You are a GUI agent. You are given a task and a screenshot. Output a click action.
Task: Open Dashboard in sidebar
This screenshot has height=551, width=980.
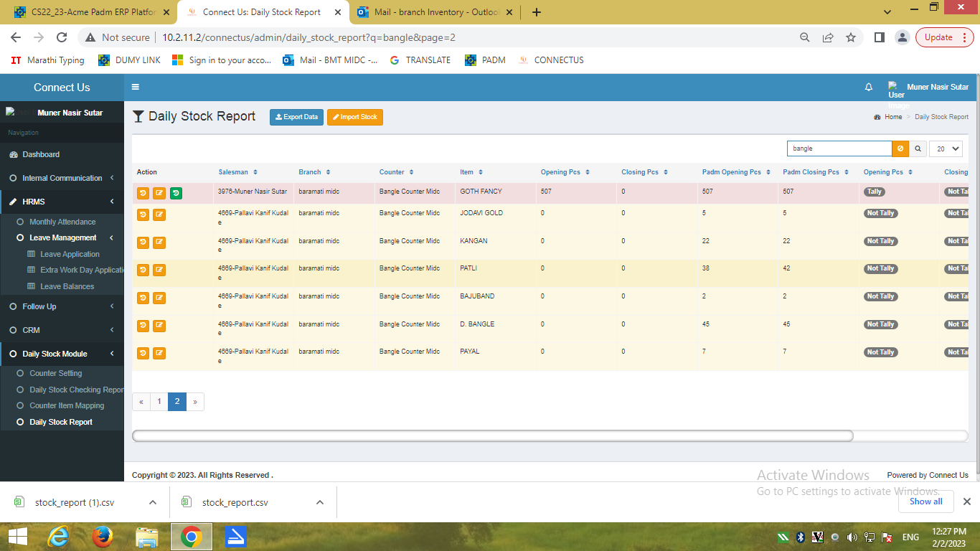pyautogui.click(x=41, y=154)
